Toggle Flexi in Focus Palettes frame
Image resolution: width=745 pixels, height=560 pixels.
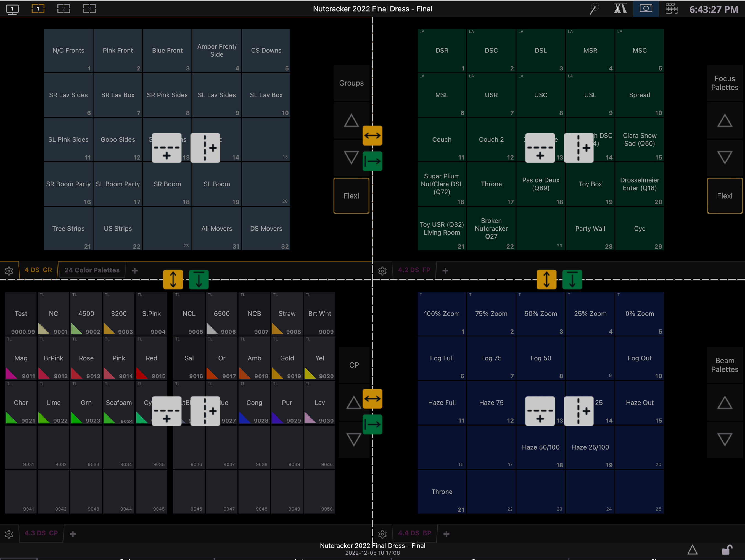pos(725,196)
